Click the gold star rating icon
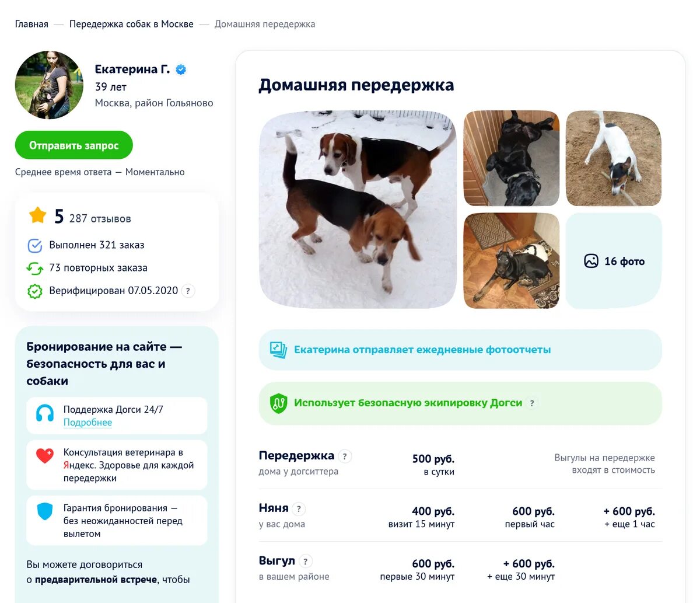Image resolution: width=700 pixels, height=603 pixels. [x=37, y=215]
